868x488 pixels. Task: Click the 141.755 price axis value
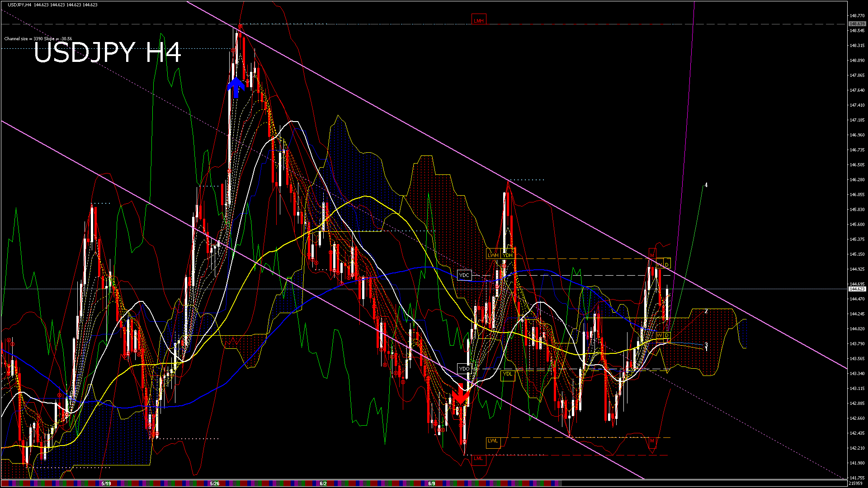(x=857, y=478)
